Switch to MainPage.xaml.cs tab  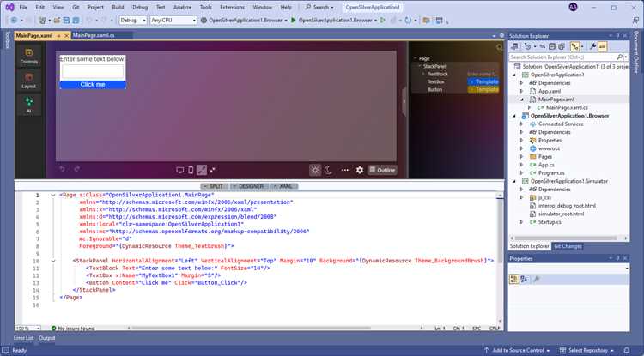[x=94, y=36]
